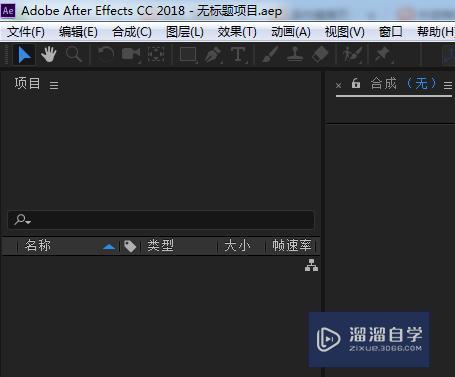This screenshot has width=455, height=377.
Task: Select the Clone Stamp tool
Action: (295, 54)
